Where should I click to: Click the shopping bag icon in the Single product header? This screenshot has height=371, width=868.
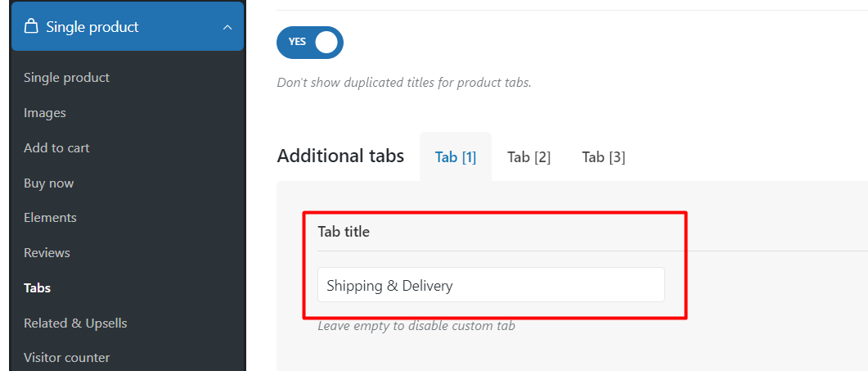32,26
